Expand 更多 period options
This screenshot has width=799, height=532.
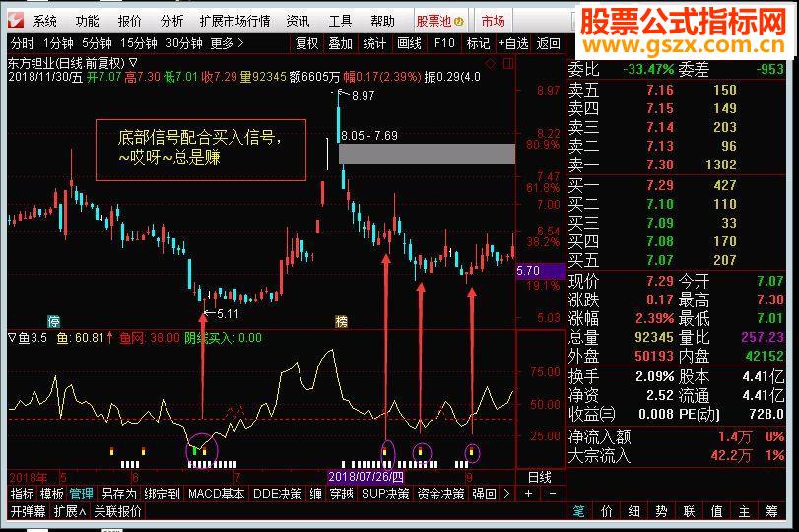[x=227, y=43]
